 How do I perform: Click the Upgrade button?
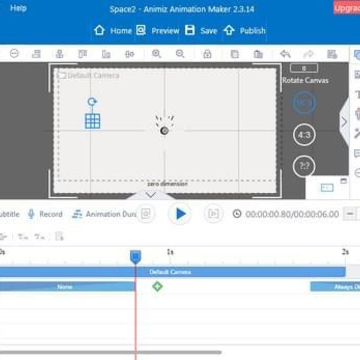click(x=347, y=8)
